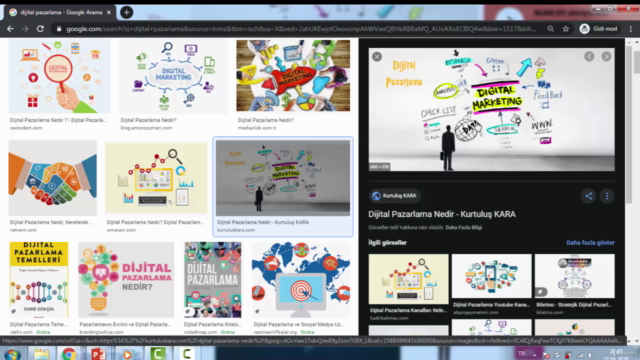Close the image preview panel
The image size is (640, 360).
[377, 57]
